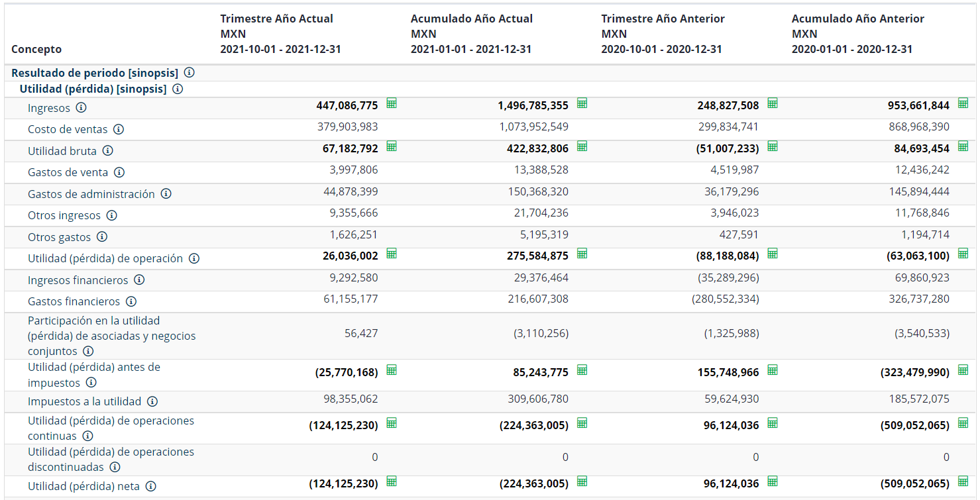Open info icon beside Gastos financieros
980x500 pixels.
(131, 301)
